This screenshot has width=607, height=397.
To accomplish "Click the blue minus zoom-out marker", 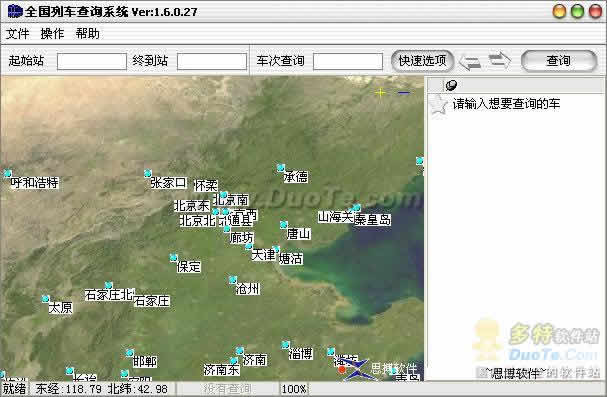I will click(404, 92).
